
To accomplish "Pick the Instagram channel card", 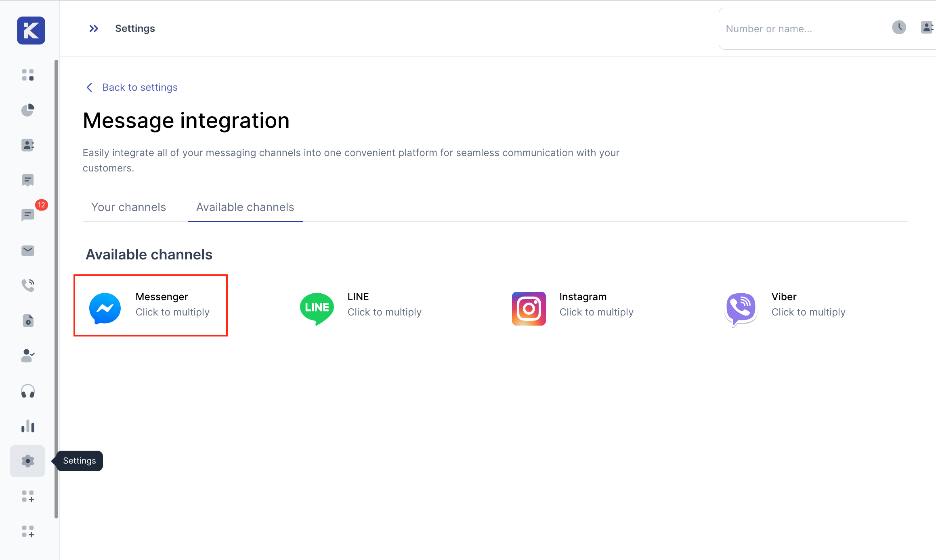I will click(573, 305).
